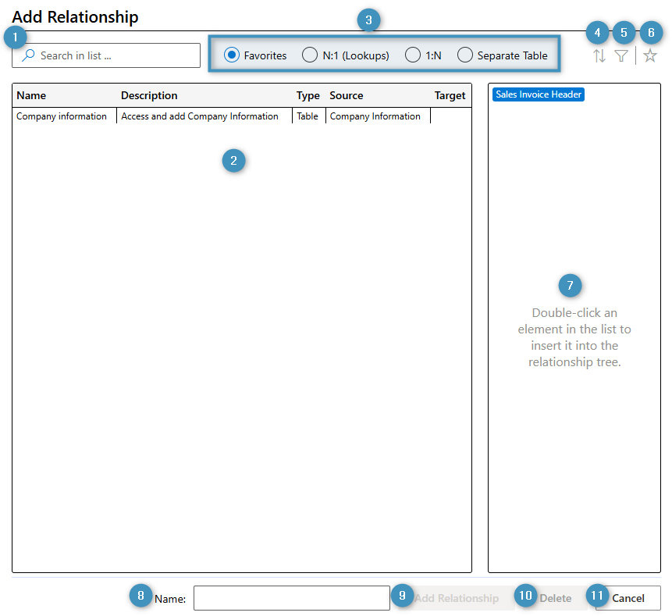Click the Target column header
Screen dimensions: 672x616
(450, 95)
